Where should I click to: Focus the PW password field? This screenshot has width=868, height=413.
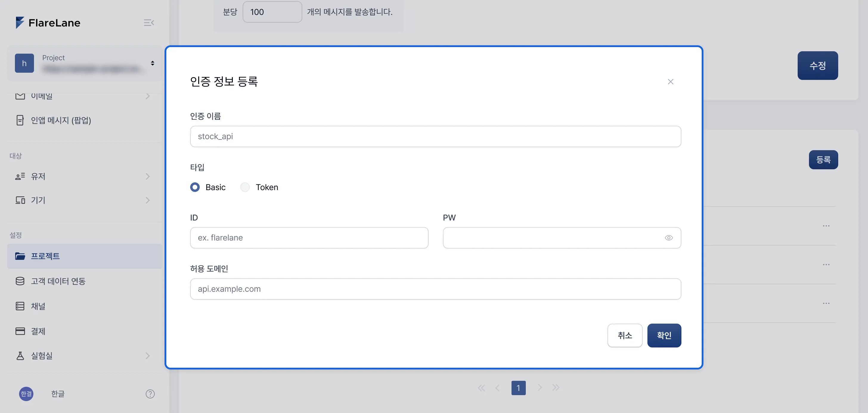pyautogui.click(x=562, y=238)
